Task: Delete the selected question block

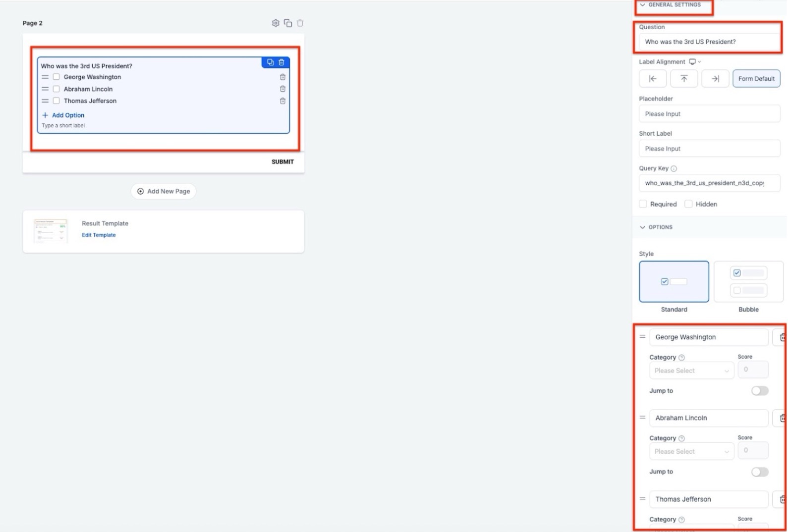Action: [x=281, y=62]
